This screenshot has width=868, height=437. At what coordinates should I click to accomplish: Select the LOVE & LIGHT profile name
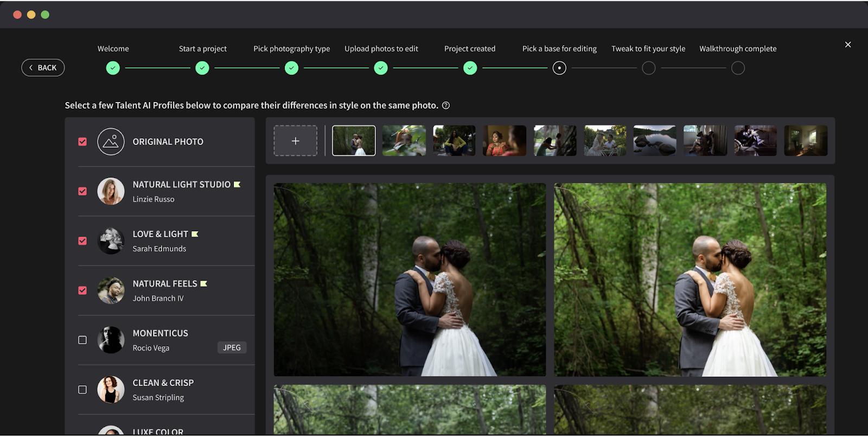coord(161,234)
